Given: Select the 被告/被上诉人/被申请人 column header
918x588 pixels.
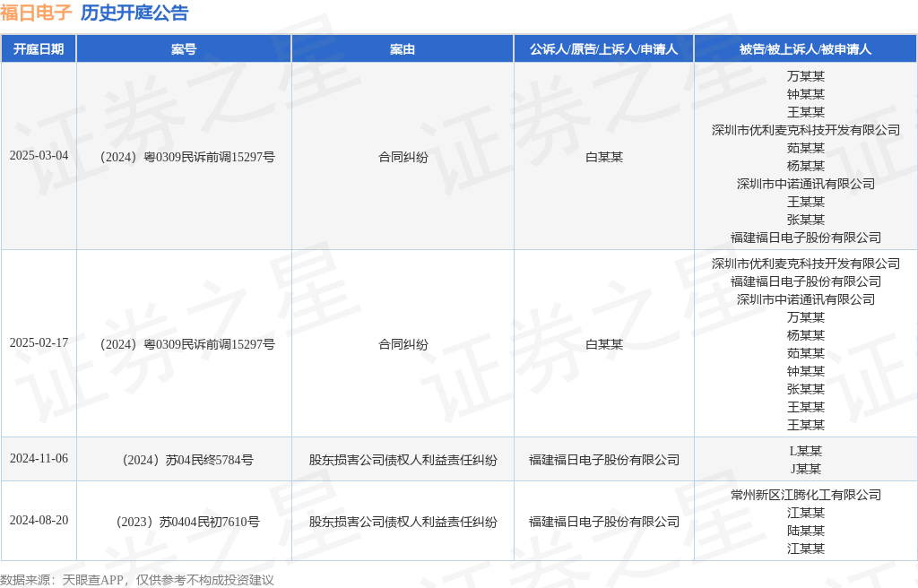Looking at the screenshot, I should point(806,49).
